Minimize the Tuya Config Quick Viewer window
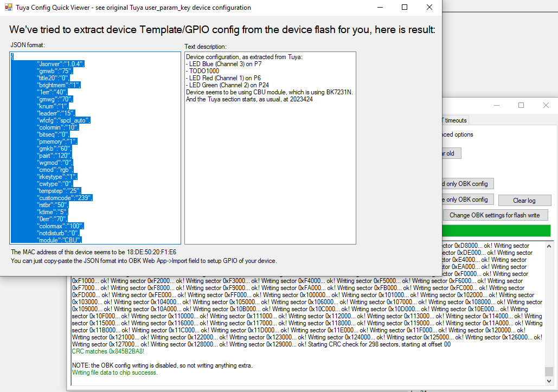 click(380, 7)
